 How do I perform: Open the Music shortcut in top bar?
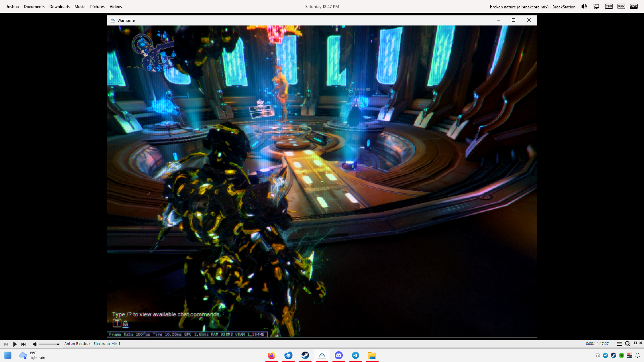click(x=80, y=6)
